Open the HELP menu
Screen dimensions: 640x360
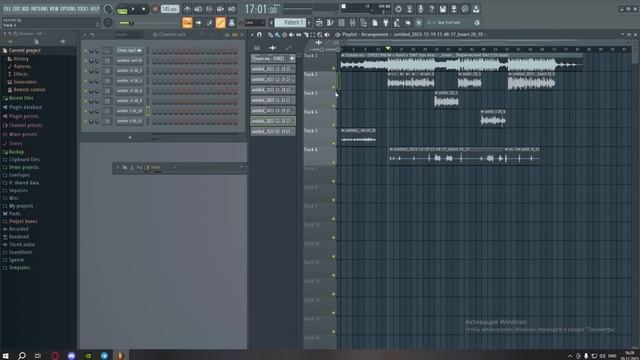click(x=94, y=9)
